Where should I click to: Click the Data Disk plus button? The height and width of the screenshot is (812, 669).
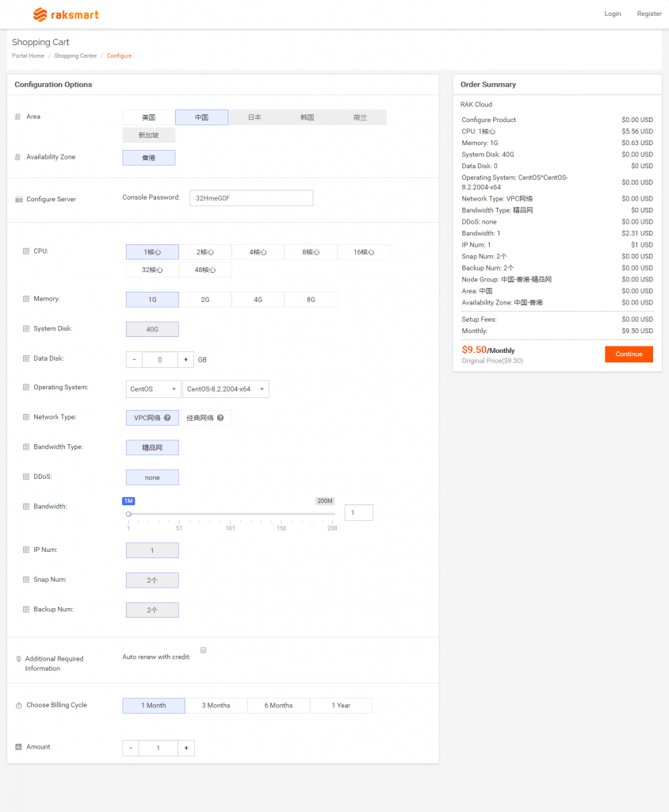[186, 359]
